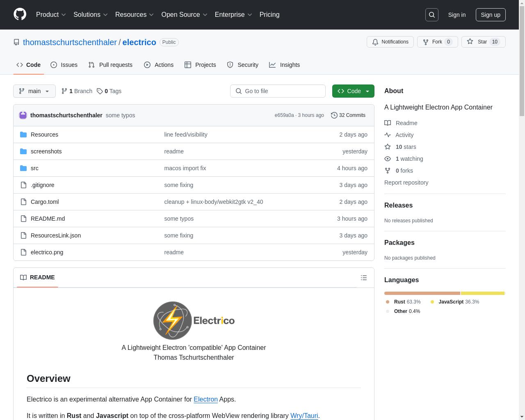Expand the Resources header menu

[135, 15]
